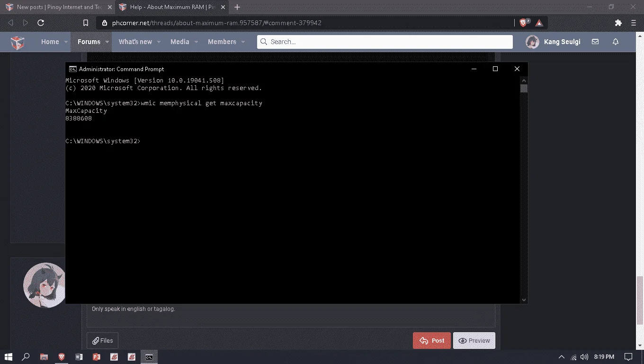644x364 pixels.
Task: Click browser Forward arrow
Action: coord(26,23)
